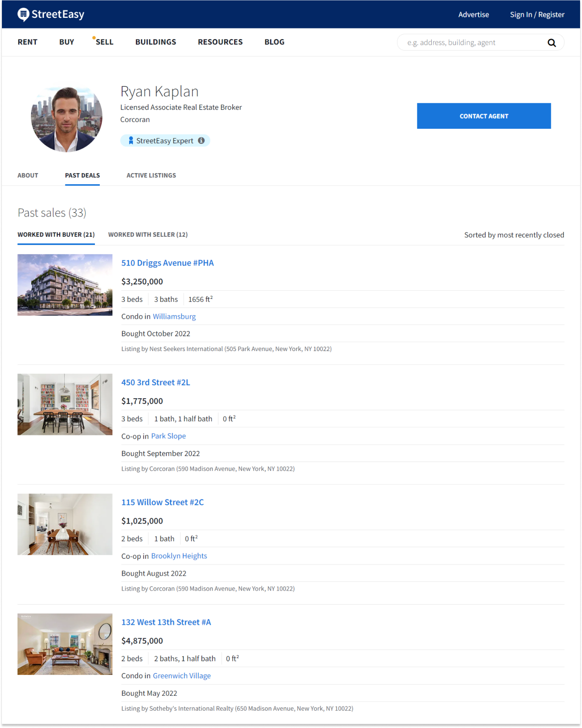Click the StreetEasy Expert ribbon badge icon
This screenshot has width=582, height=728.
(x=131, y=140)
